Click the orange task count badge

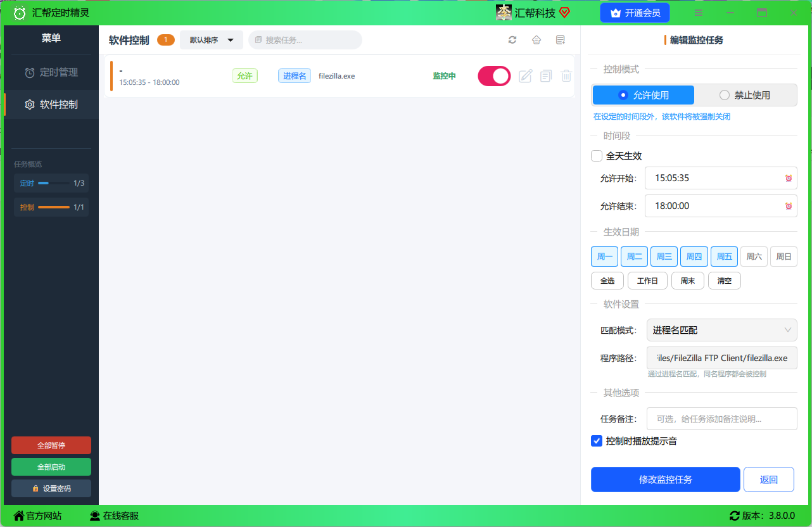[166, 40]
